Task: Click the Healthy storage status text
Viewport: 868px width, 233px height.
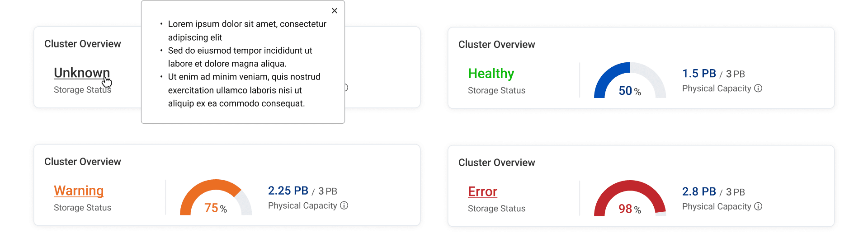Action: coord(491,73)
